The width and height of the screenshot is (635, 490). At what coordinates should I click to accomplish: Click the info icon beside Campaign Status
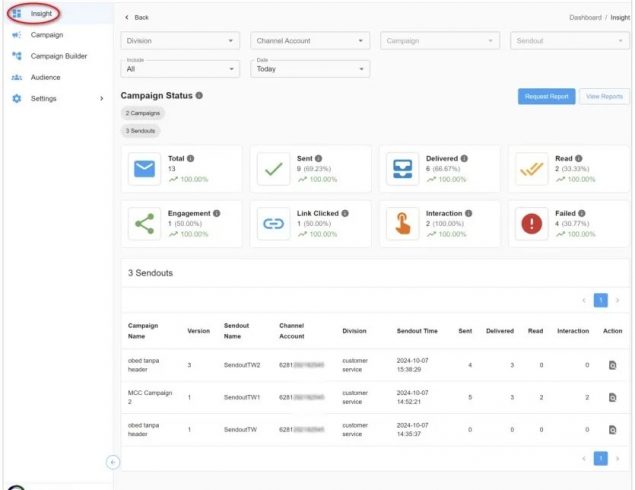point(199,95)
